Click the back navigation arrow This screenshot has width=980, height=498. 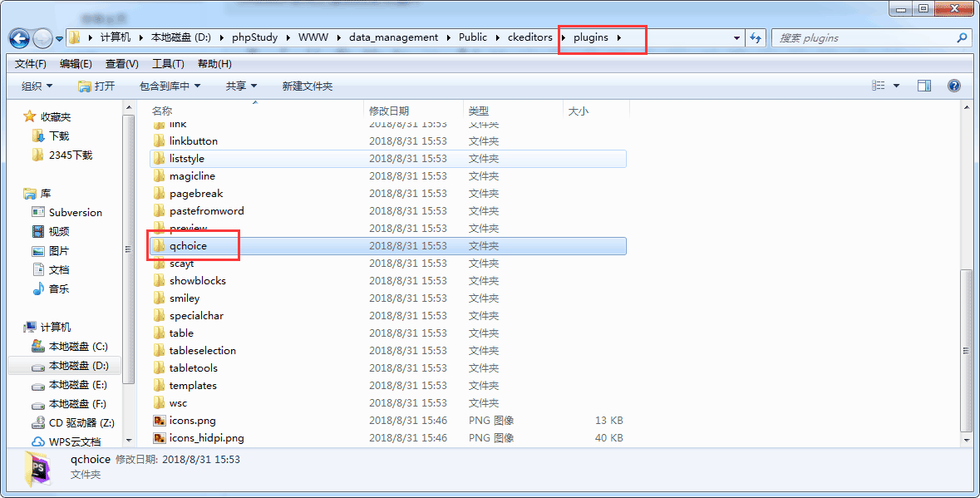21,37
